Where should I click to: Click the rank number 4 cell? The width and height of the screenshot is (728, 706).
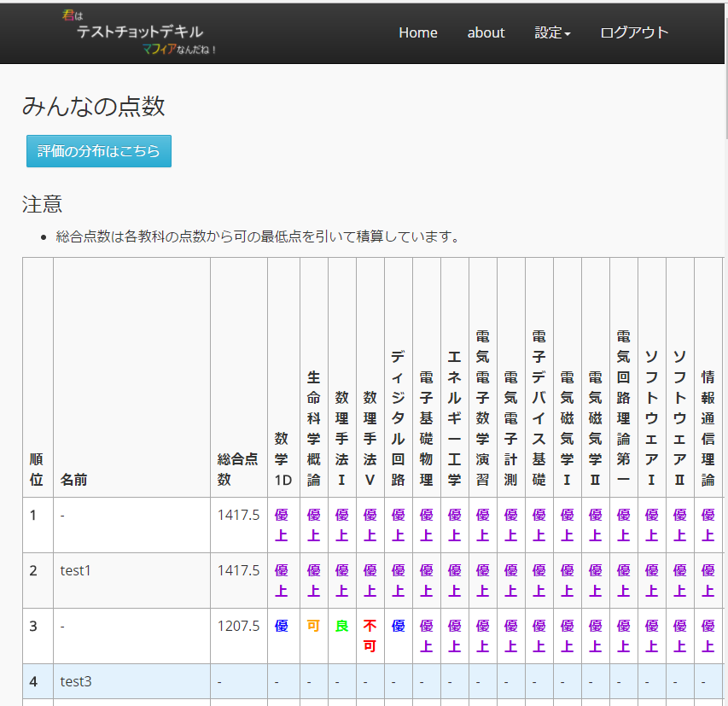[x=38, y=681]
